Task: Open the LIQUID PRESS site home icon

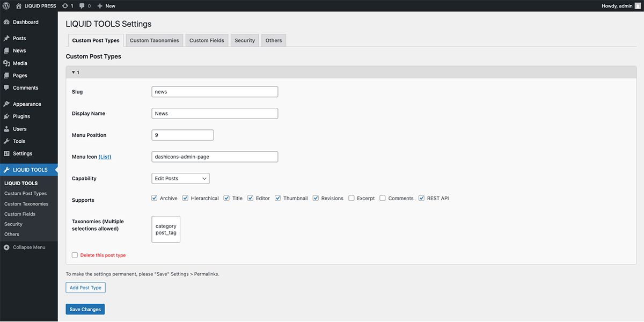Action: [19, 6]
